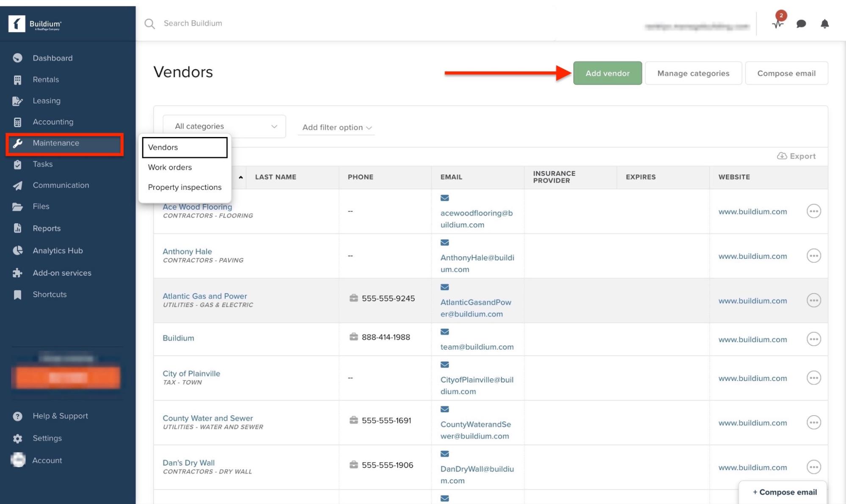Open the chat messages bubble icon
This screenshot has height=504, width=846.
pos(801,24)
